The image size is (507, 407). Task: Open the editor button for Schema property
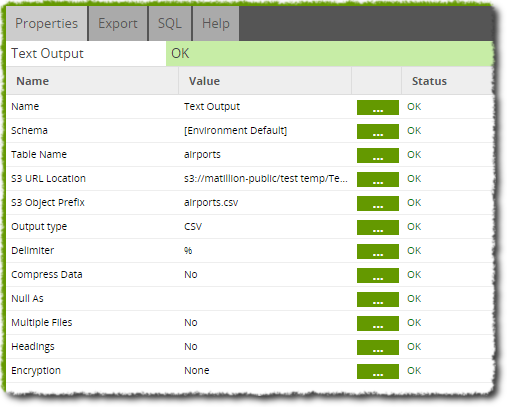click(x=378, y=131)
